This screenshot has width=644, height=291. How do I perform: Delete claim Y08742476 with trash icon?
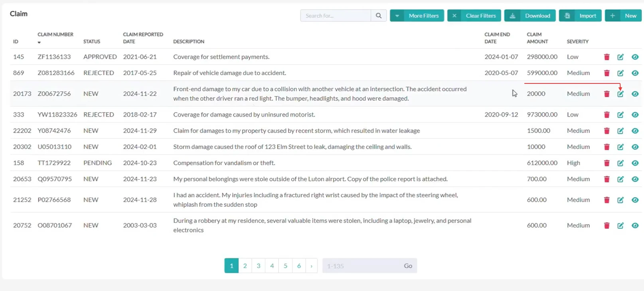[x=606, y=131]
